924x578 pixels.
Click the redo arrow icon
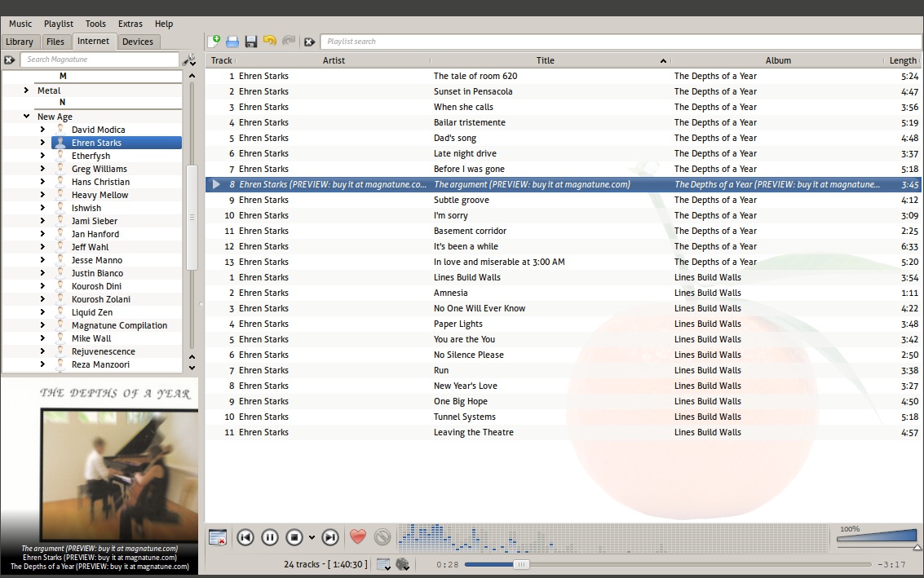[289, 41]
